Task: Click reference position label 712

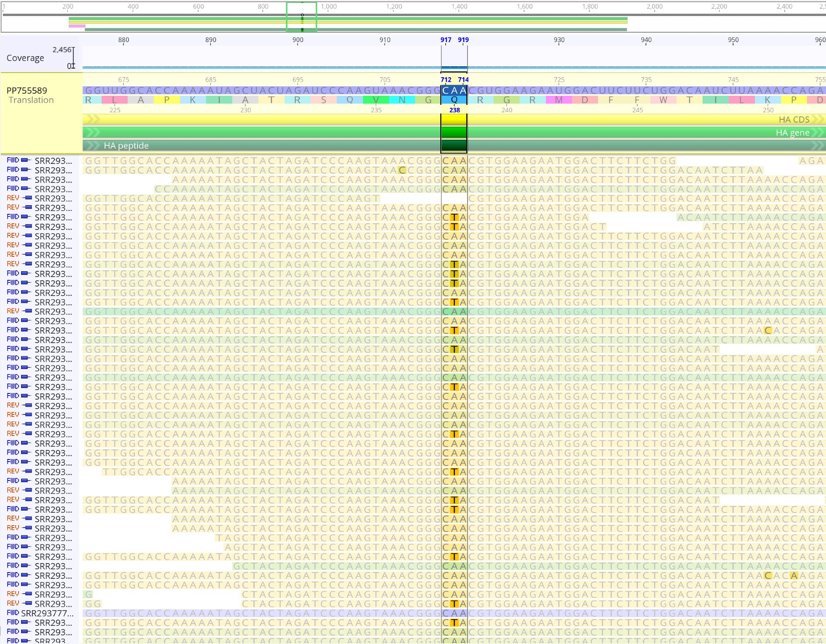Action: click(x=446, y=80)
